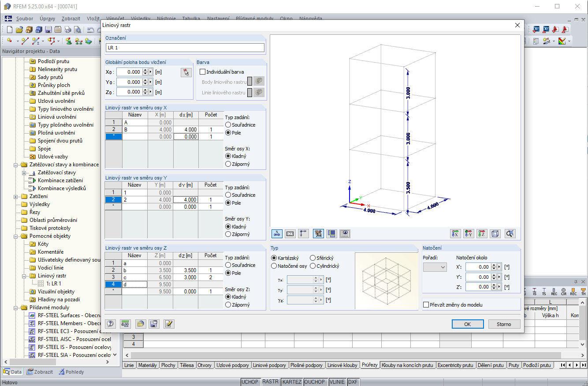588x386 pixels.
Task: Open units and decimal places settings
Action: tap(125, 324)
